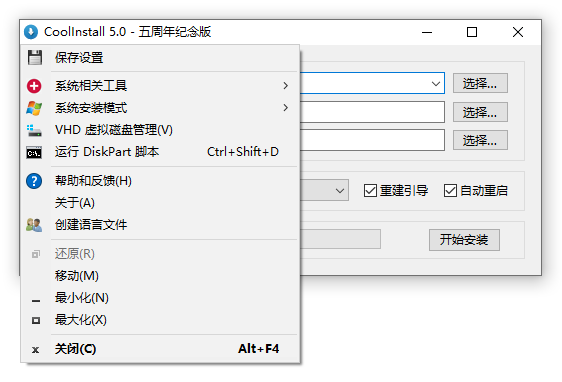Click the command prompt DiskPart icon
This screenshot has width=562, height=382.
click(34, 152)
